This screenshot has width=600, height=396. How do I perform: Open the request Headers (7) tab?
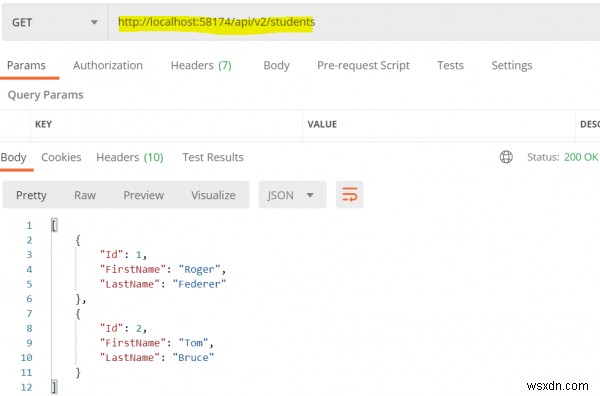tap(201, 65)
